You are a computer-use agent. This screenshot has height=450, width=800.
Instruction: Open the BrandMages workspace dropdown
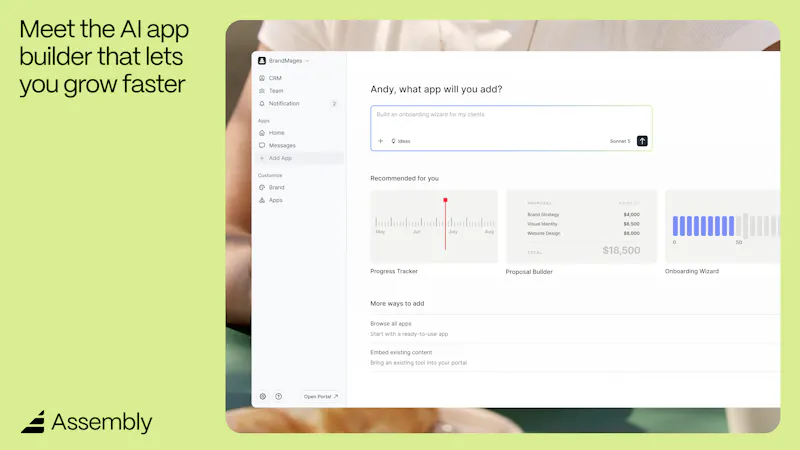pos(284,61)
